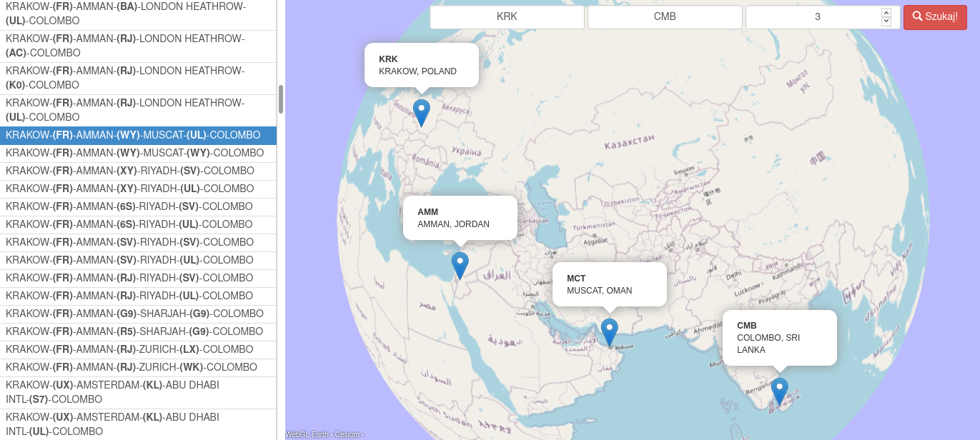Click the AMM Amman, Jordan popup

coord(460,218)
